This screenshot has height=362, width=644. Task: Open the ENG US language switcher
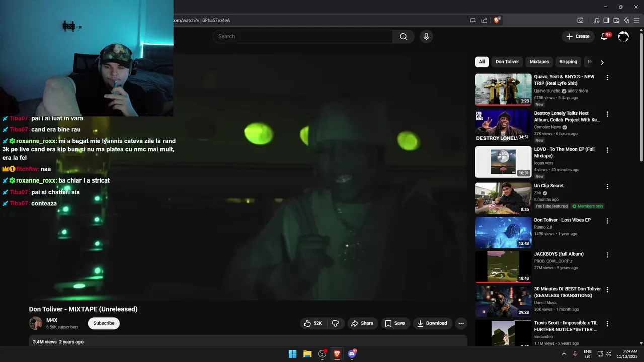click(x=588, y=354)
